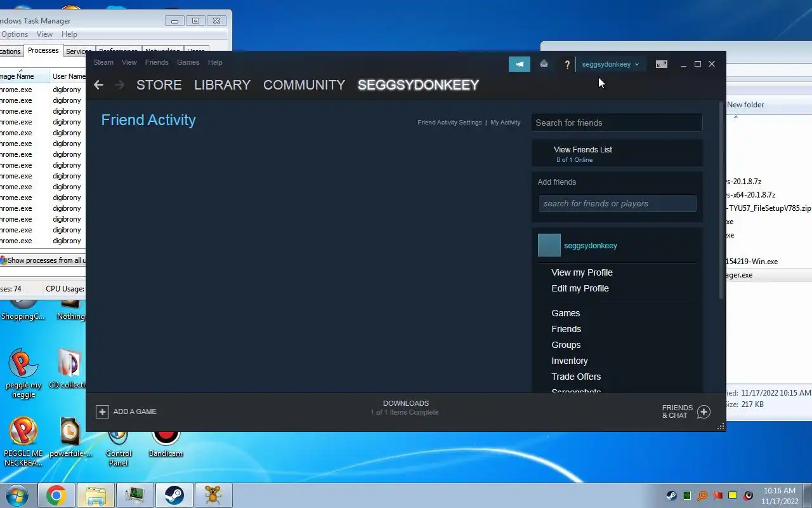812x508 pixels.
Task: Expand the seggsydonkeey account dropdown
Action: click(x=610, y=64)
